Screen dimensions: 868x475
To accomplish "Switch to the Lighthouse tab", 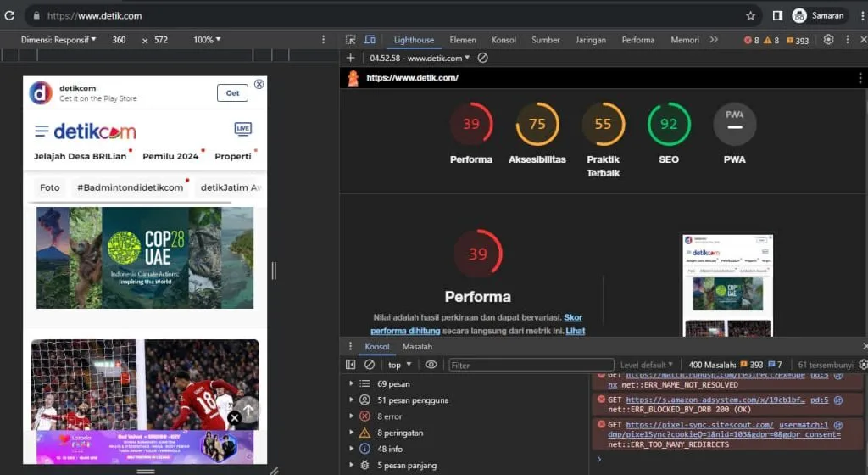I will [414, 40].
